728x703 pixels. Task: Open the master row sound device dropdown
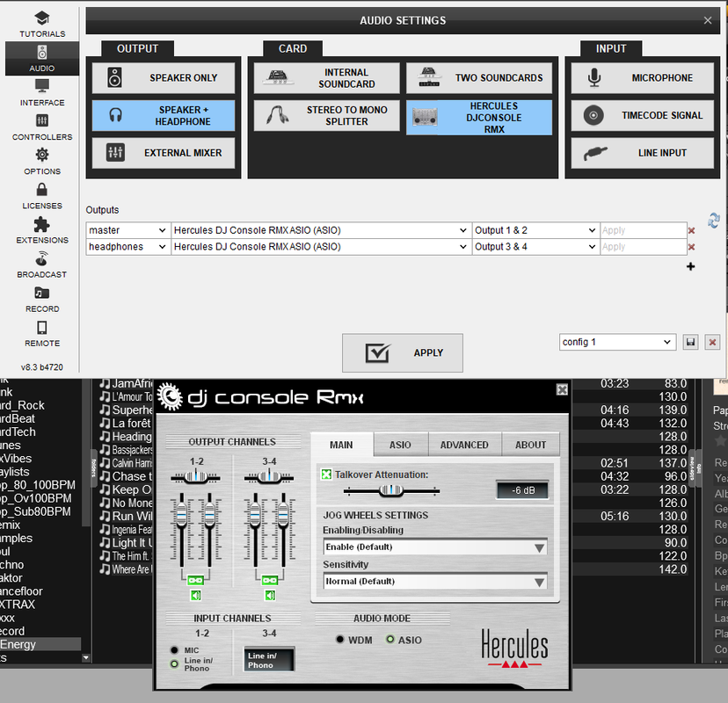(x=320, y=230)
